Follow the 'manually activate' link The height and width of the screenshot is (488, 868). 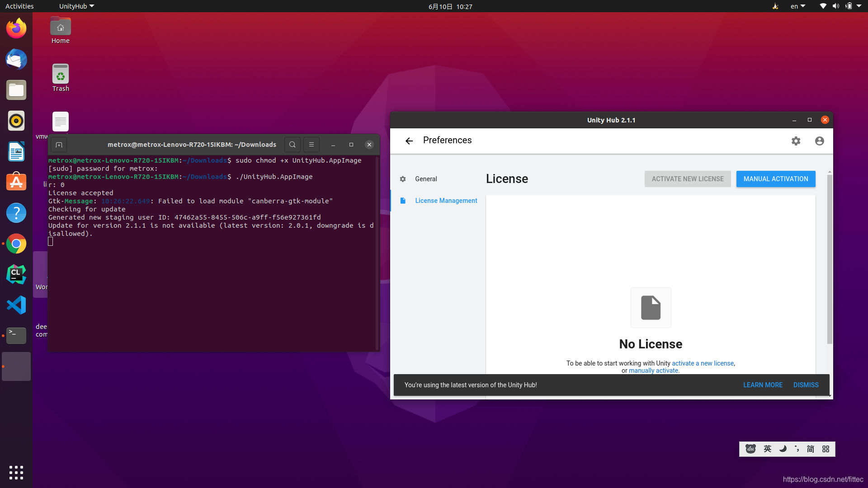[653, 371]
